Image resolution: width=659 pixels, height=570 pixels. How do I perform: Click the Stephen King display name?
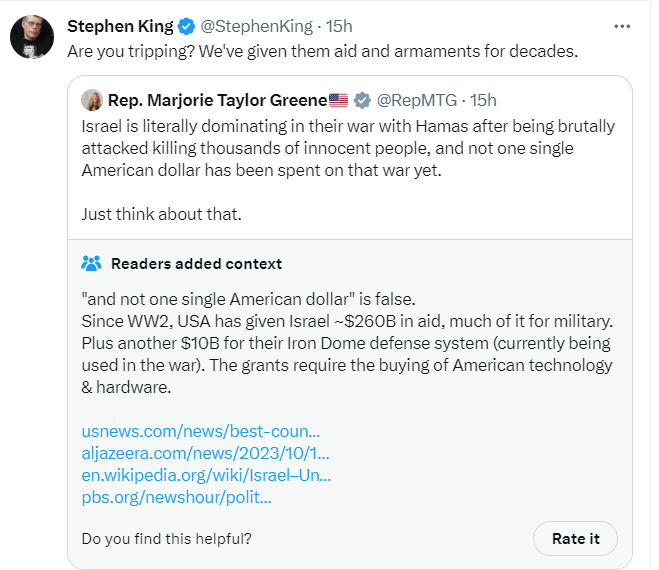click(x=120, y=26)
